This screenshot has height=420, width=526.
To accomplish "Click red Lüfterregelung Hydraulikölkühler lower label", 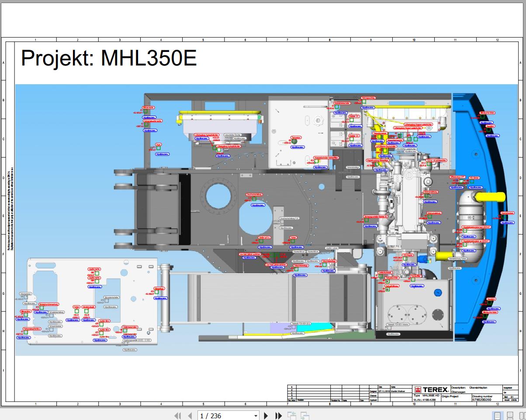I will (228, 146).
